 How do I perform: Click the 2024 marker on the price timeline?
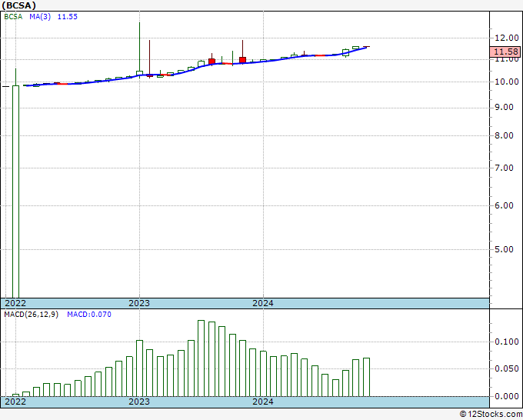coord(263,303)
